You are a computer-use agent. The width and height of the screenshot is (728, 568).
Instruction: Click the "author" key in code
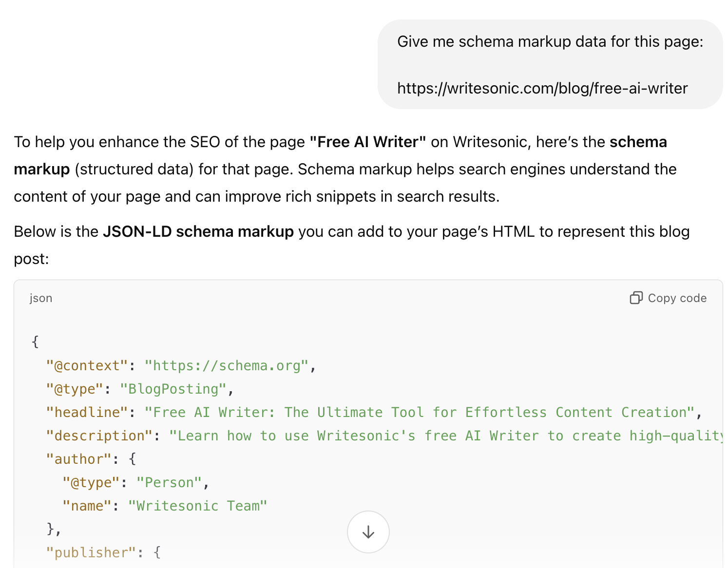pos(79,459)
